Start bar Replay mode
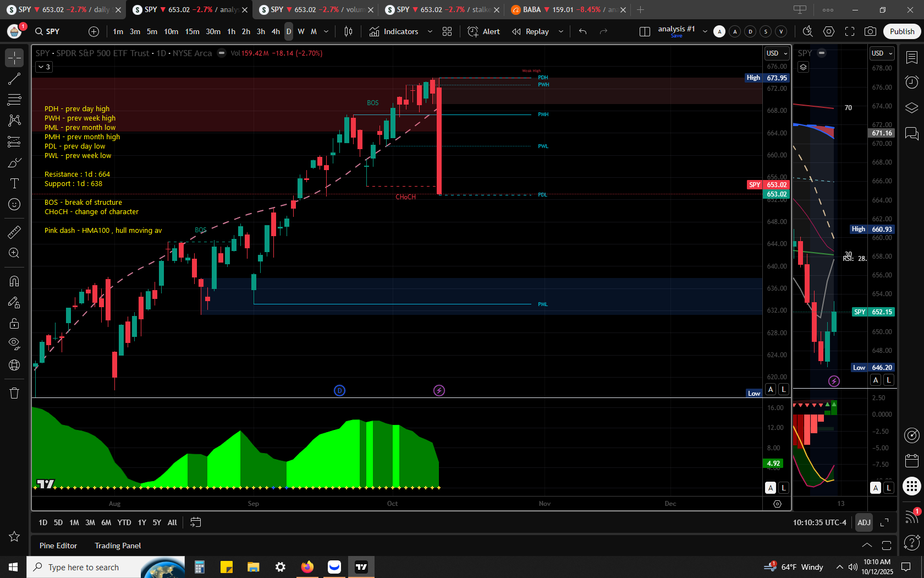This screenshot has height=578, width=924. tap(531, 31)
